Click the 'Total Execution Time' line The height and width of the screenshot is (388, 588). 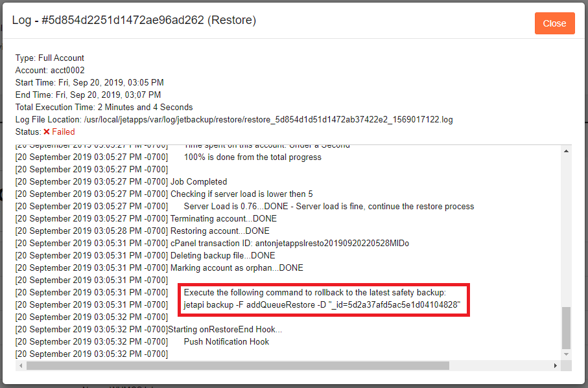click(104, 108)
